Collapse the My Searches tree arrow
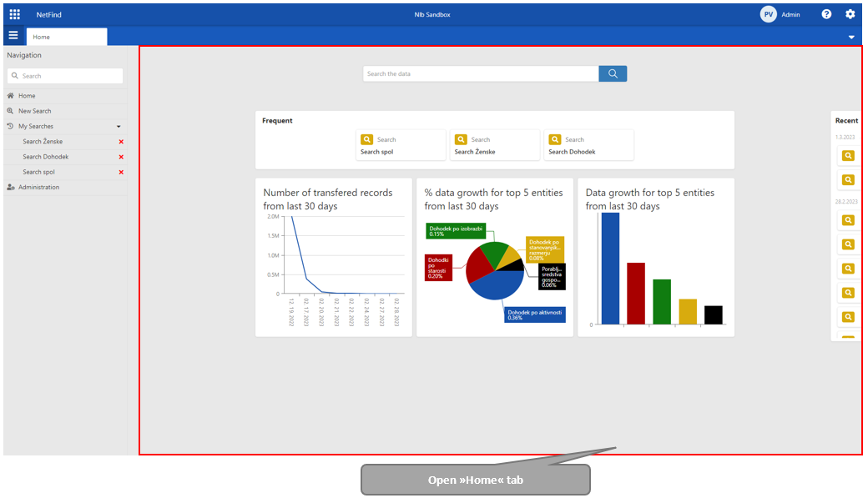 119,127
